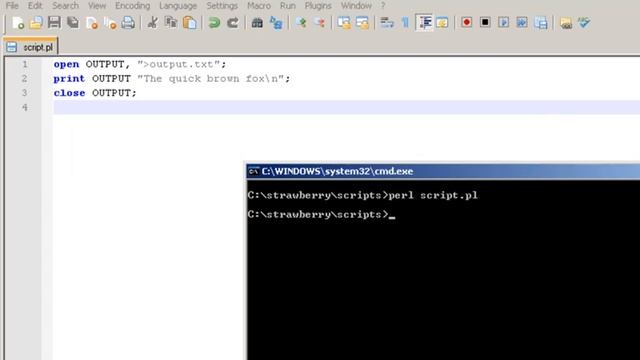Undo the last edit with green arrow
Viewport: 640px width, 360px height.
click(214, 23)
